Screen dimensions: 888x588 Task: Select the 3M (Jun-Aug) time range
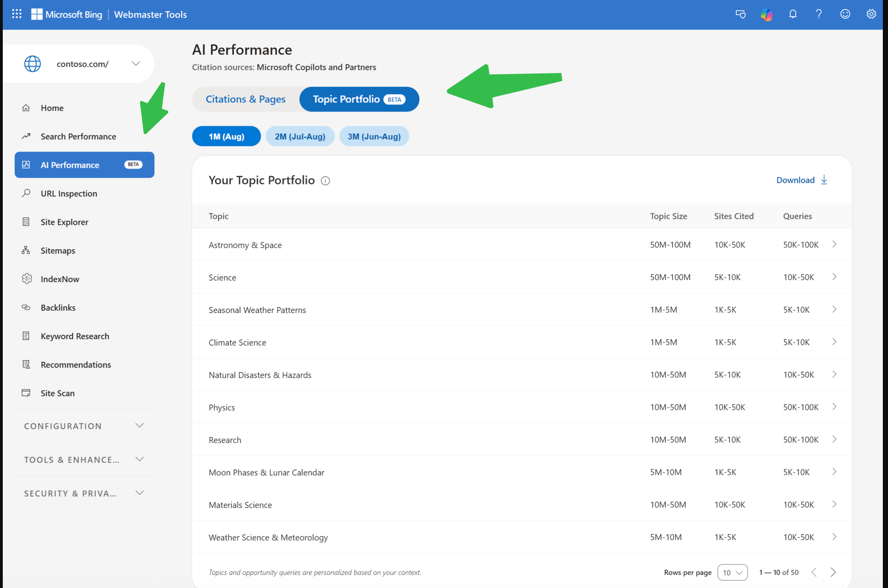coord(374,136)
